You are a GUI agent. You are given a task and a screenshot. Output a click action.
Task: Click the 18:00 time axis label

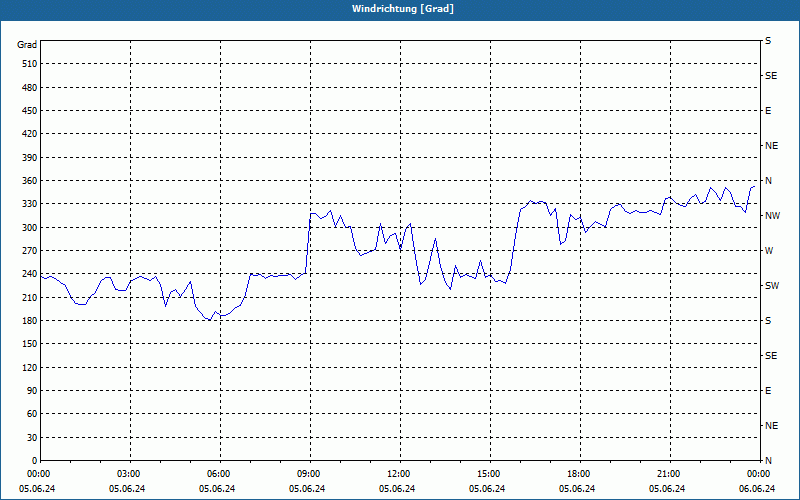click(579, 474)
